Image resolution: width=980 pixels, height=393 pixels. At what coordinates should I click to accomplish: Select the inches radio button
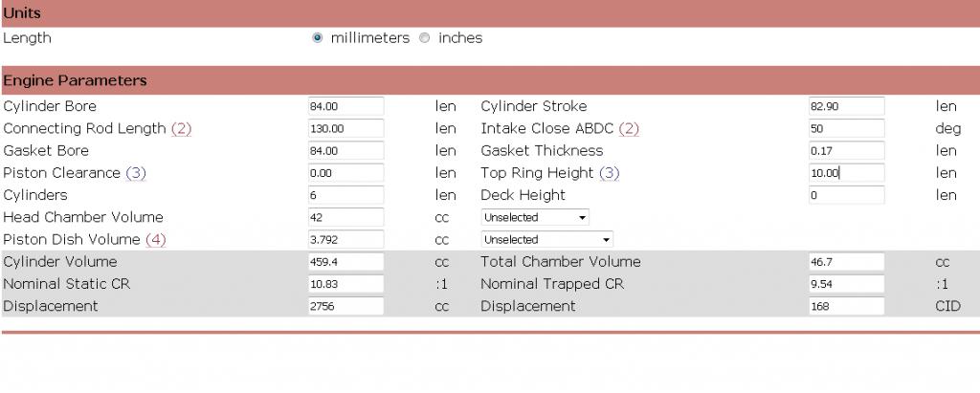coord(425,38)
